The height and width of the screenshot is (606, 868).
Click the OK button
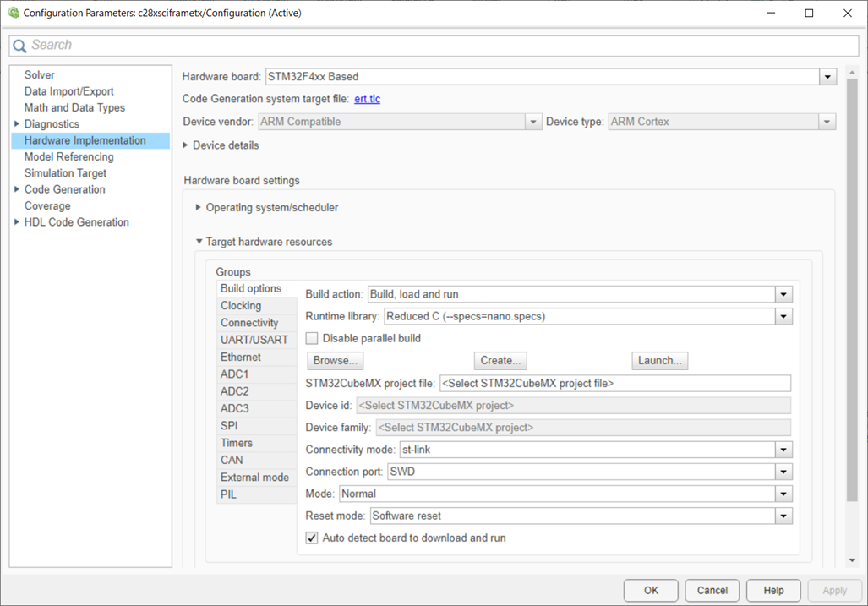[651, 591]
